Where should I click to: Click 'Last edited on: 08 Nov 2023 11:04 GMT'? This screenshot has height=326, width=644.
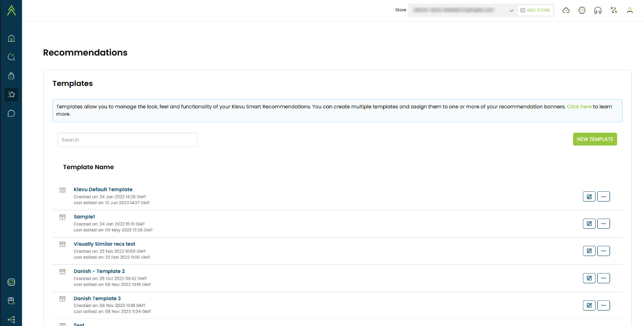[112, 312]
